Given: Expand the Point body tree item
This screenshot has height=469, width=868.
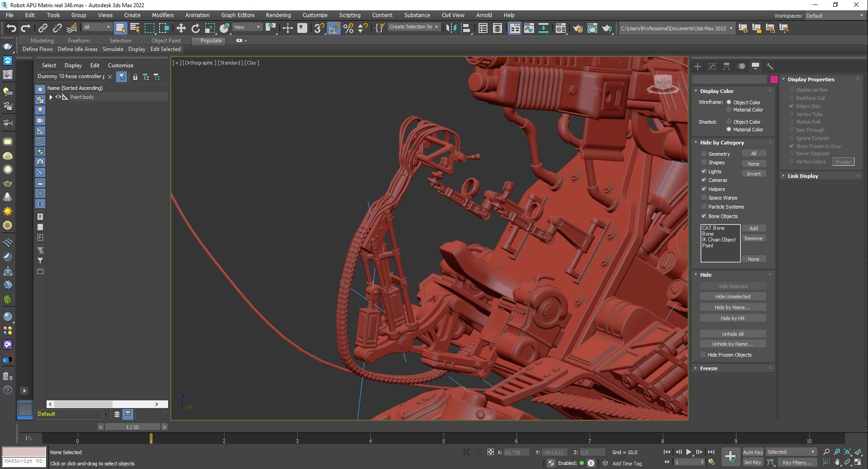Looking at the screenshot, I should 51,97.
